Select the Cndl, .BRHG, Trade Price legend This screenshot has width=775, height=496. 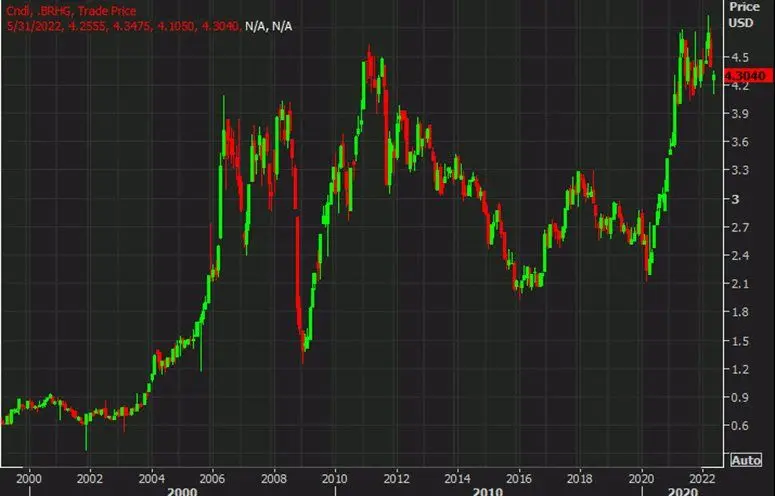click(67, 10)
